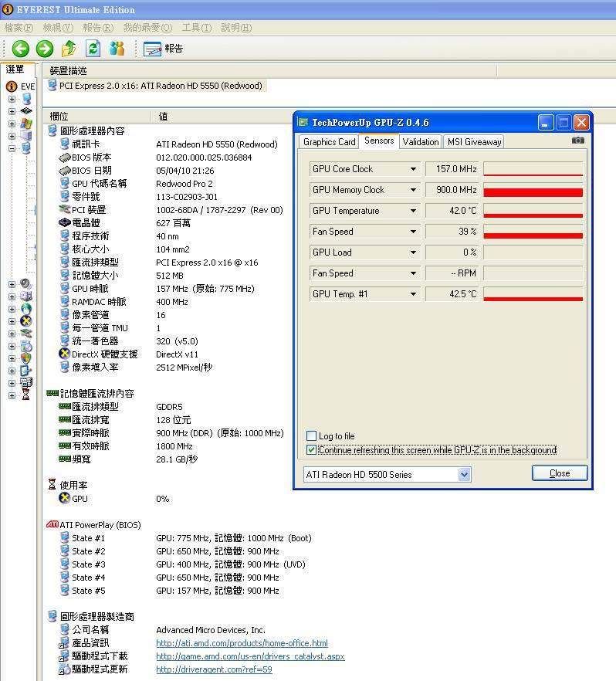Click the DirectX icon in left tree
This screenshot has width=616, height=681.
(26, 321)
